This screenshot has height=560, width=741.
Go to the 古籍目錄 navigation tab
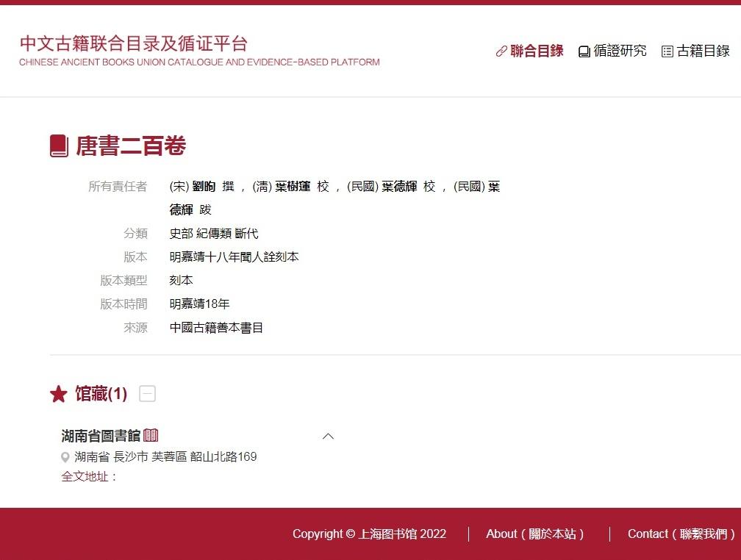pos(703,51)
